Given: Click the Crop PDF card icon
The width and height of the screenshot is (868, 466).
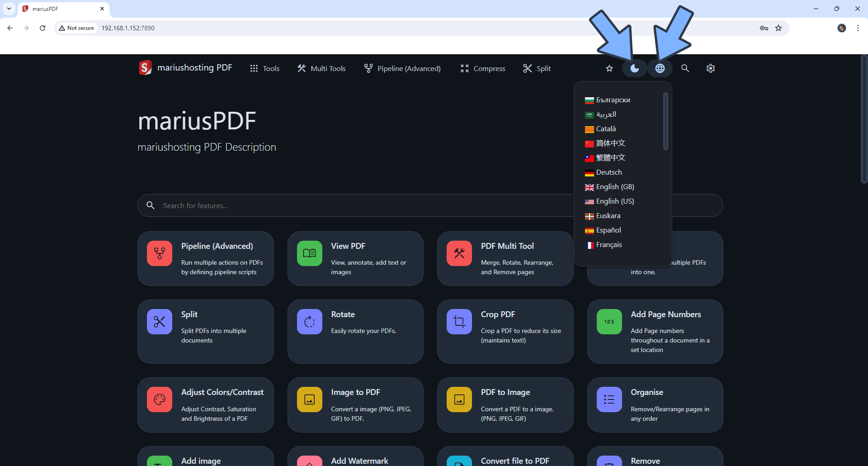Looking at the screenshot, I should coord(459,322).
